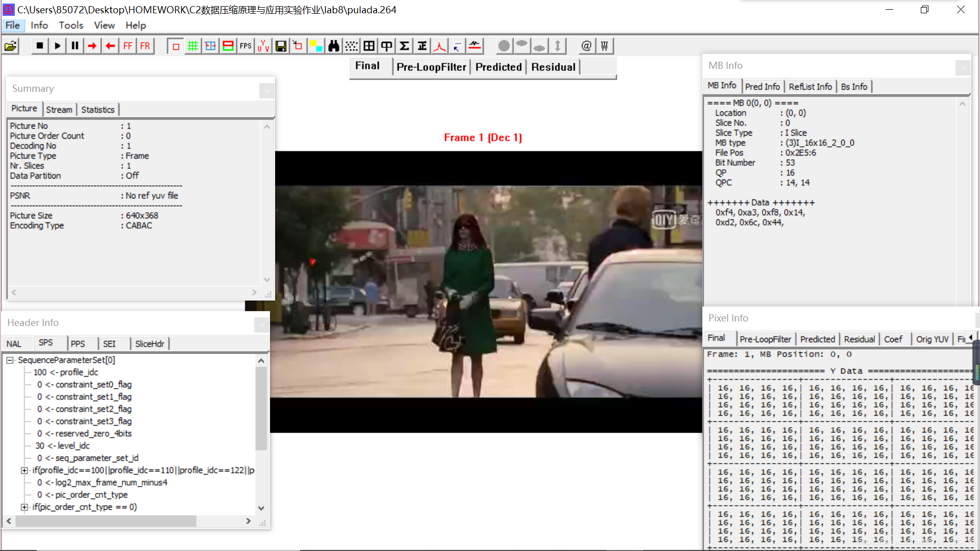Close the Header Info panel
Image resolution: width=980 pixels, height=551 pixels.
tap(261, 325)
